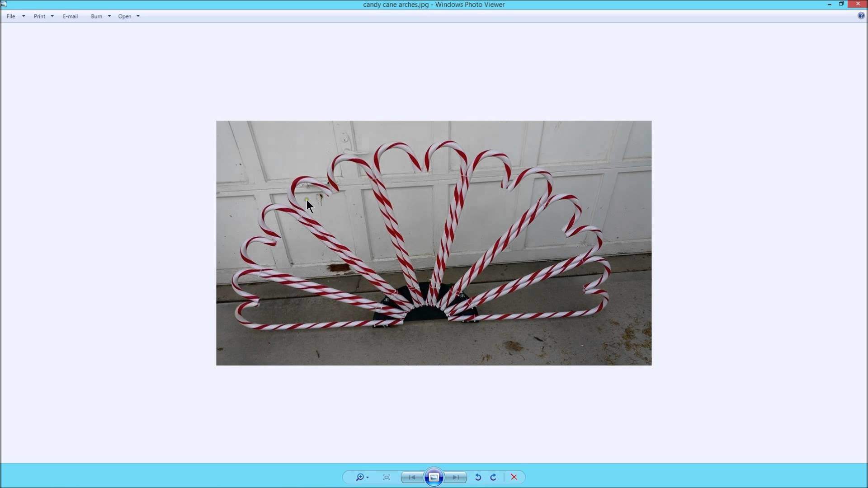Screen dimensions: 868x488
Task: Restore down the Photo Viewer window
Action: pos(841,4)
